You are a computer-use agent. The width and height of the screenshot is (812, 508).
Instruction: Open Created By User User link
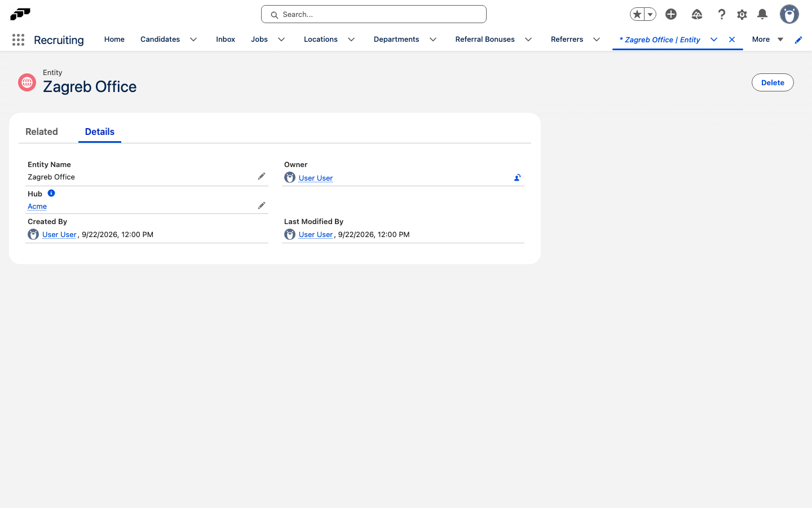click(x=59, y=234)
